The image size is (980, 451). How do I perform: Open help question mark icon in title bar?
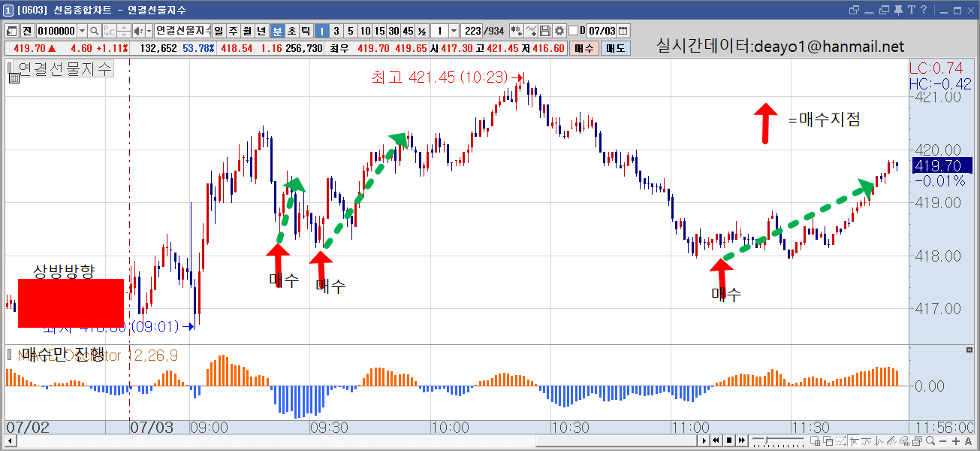924,10
